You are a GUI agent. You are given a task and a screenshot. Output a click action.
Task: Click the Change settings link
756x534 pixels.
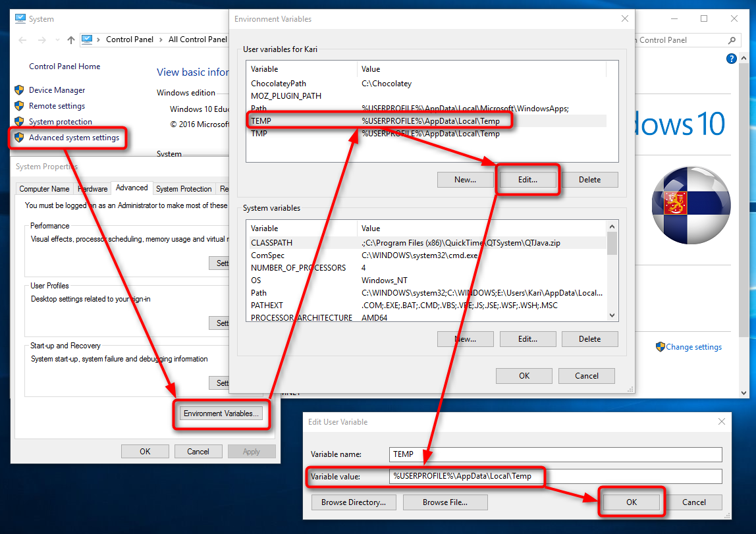pos(694,347)
